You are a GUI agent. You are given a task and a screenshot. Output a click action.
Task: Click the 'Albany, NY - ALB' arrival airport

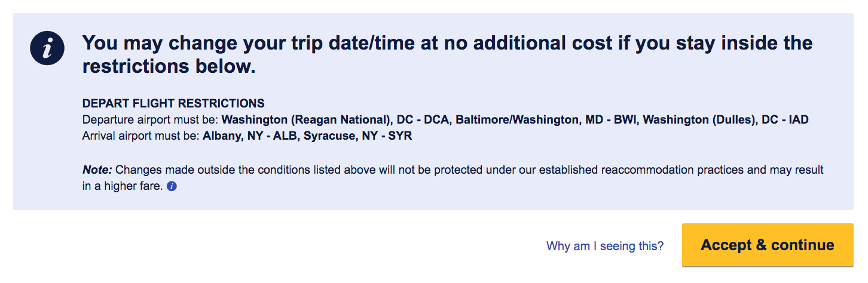tap(250, 136)
